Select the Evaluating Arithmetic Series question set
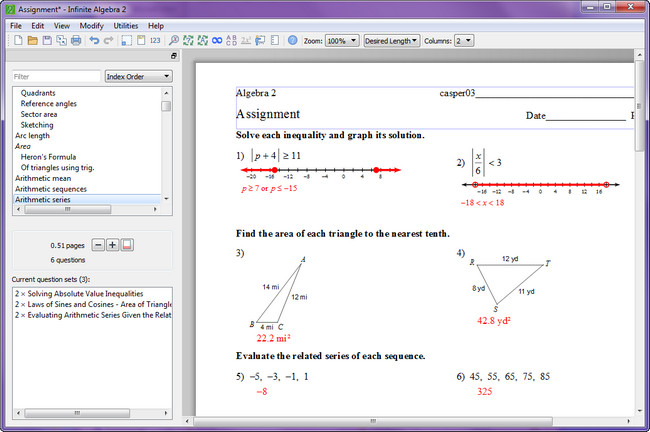Screen dimensions: 650x432 click(93, 315)
